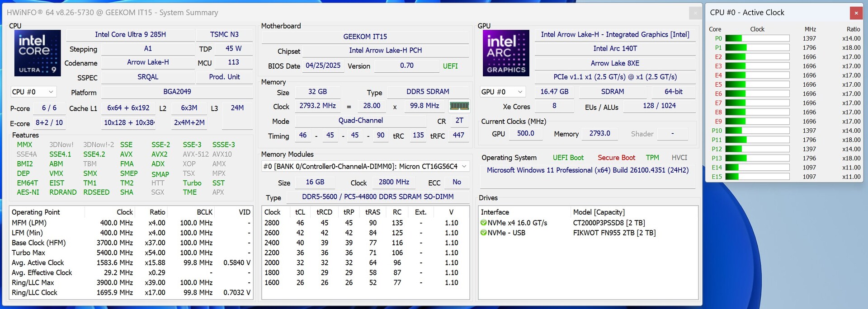This screenshot has width=868, height=309.
Task: Click the UEFI label
Action: (x=450, y=66)
